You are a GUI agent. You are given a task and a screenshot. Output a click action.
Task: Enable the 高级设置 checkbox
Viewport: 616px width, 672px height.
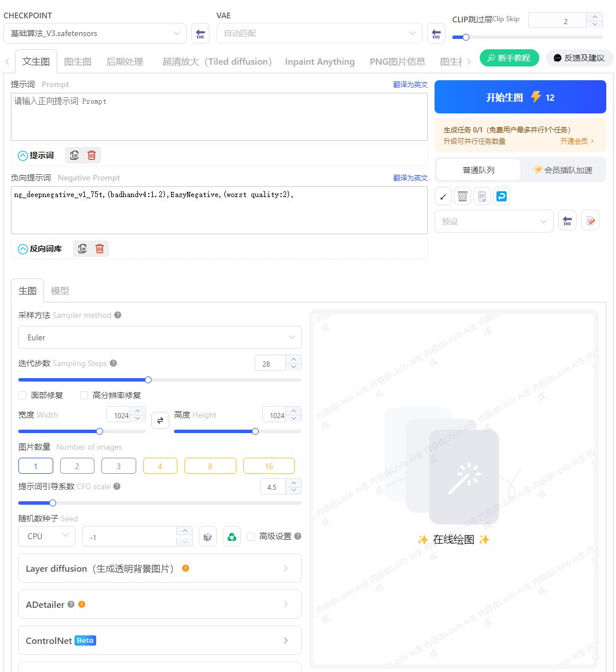250,536
